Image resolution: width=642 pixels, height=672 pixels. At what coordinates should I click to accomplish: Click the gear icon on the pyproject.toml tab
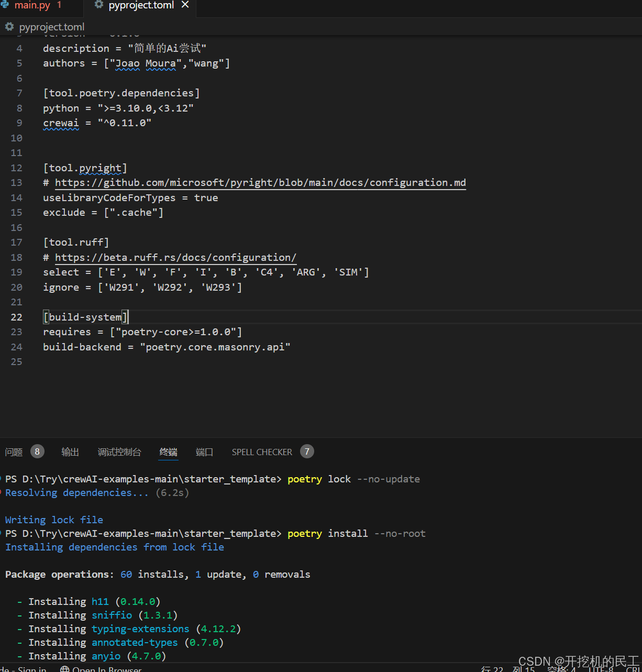[99, 5]
